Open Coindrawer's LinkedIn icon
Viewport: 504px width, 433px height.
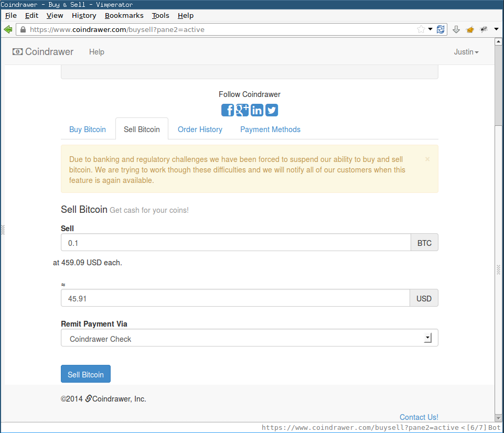257,110
